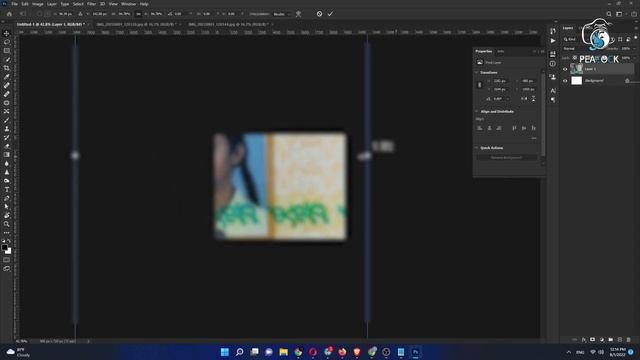Toggle width-height link in Properties panel
Viewport: 640px width, 360px height.
(480, 85)
